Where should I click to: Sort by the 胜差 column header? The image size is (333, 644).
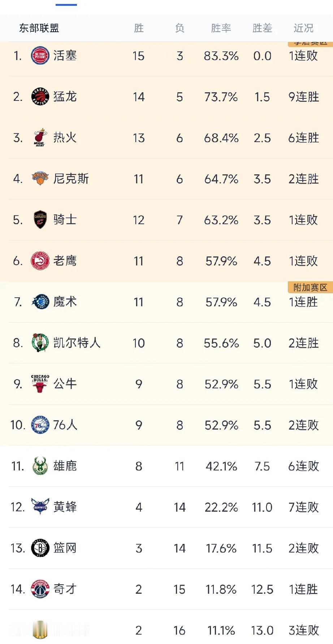point(262,28)
